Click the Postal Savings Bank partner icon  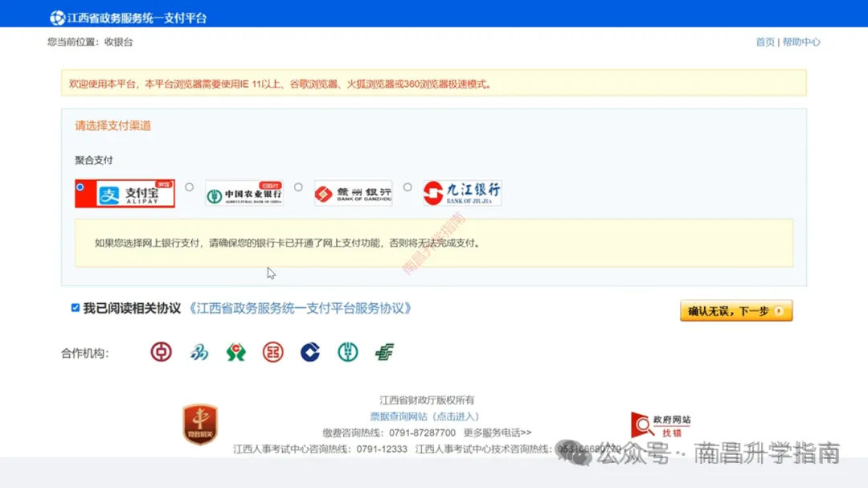(384, 352)
